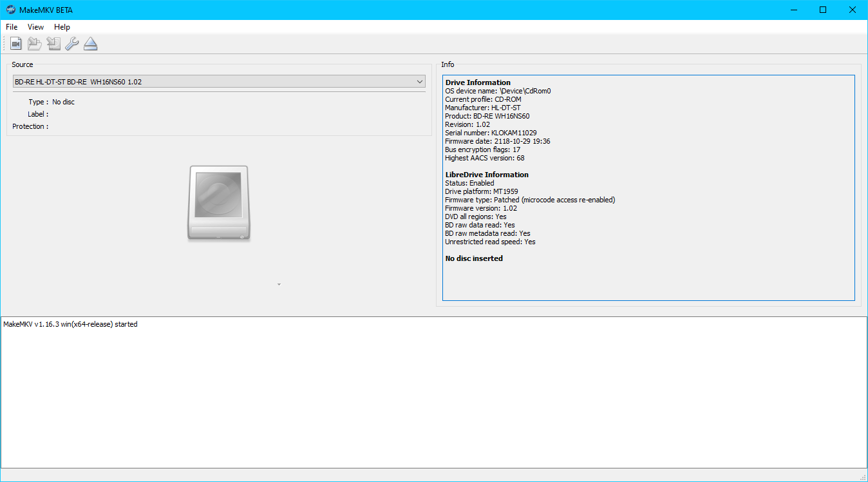Click the 'Source' group label
The height and width of the screenshot is (482, 868).
click(x=22, y=64)
